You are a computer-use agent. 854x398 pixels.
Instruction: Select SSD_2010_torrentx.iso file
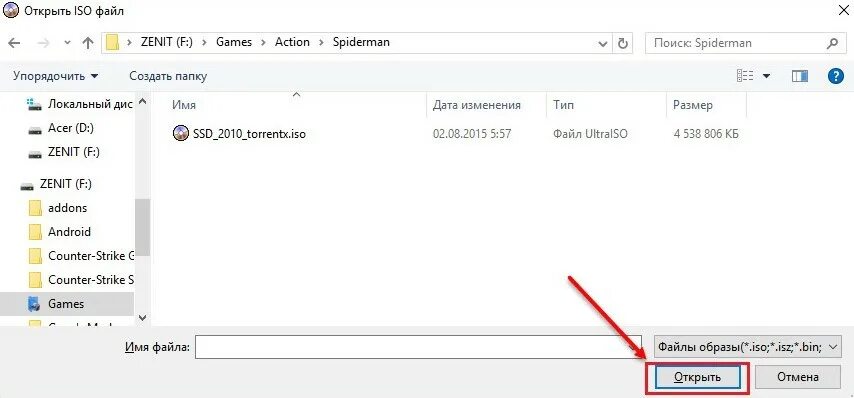point(249,133)
